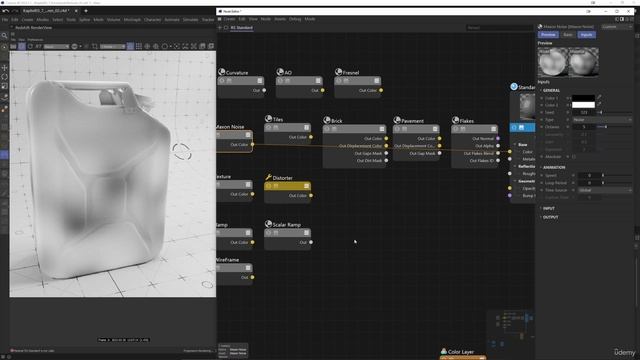The width and height of the screenshot is (640, 360).
Task: Click the Scalar Ramp node icon
Action: [269, 224]
